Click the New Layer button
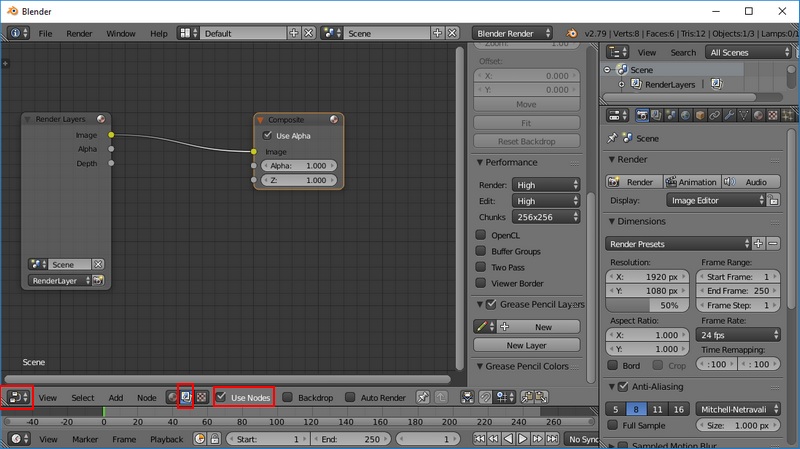Image resolution: width=800 pixels, height=449 pixels. 527,345
